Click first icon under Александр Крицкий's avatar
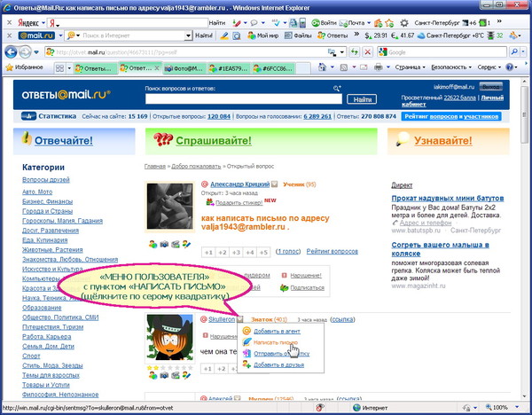Screen dimensions: 532x415 153,244
